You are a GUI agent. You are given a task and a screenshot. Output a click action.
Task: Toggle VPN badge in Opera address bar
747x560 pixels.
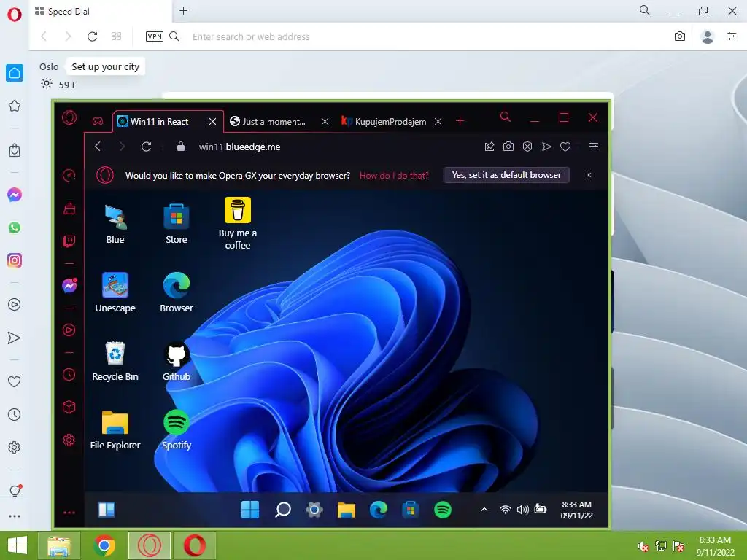point(155,36)
